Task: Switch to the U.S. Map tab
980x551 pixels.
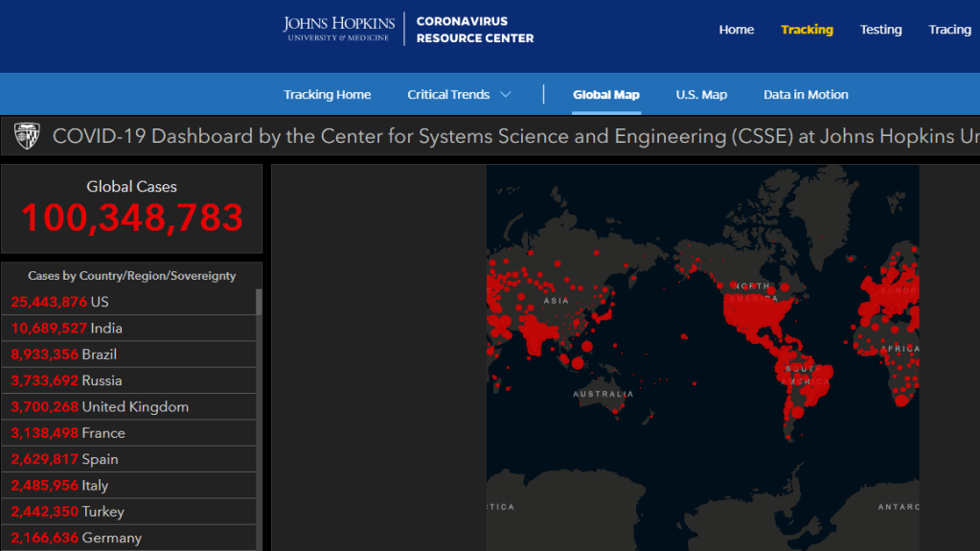Action: [x=701, y=95]
